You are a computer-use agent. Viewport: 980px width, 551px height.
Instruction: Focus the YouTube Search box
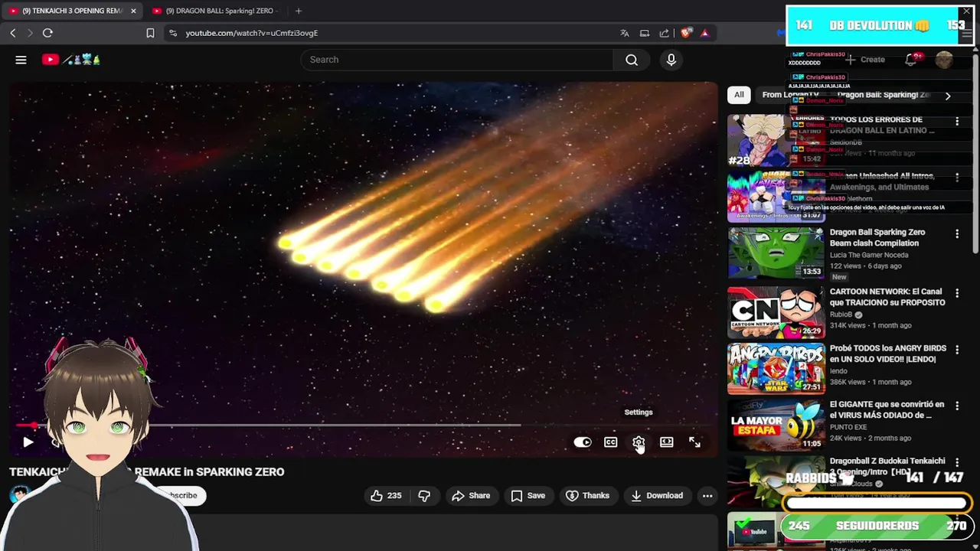tap(456, 60)
